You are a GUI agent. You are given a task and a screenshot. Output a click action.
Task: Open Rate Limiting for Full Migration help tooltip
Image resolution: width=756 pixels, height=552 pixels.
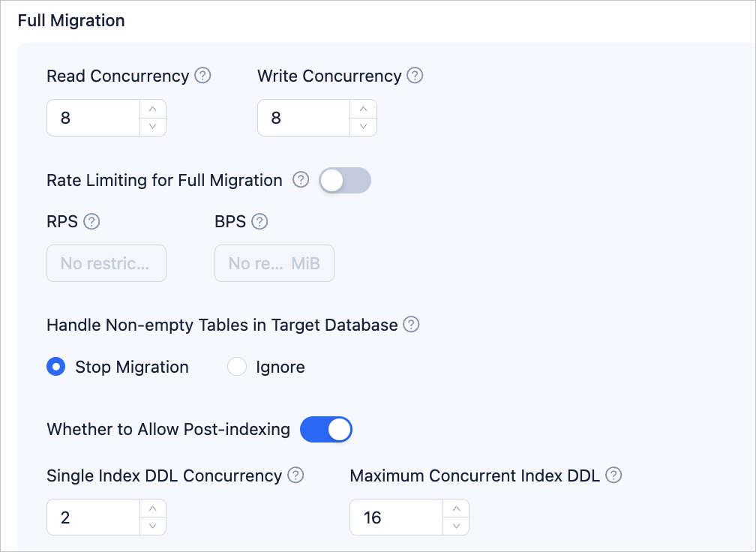[301, 180]
